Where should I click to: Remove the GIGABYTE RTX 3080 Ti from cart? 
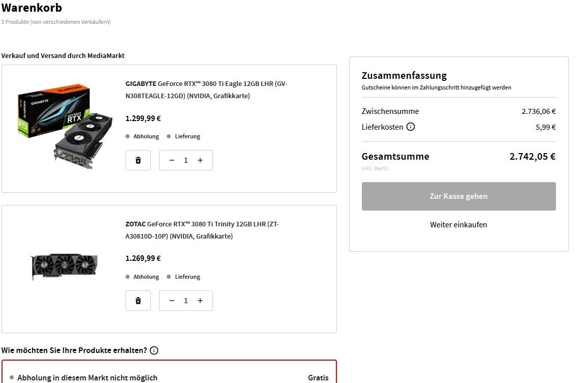(x=138, y=160)
